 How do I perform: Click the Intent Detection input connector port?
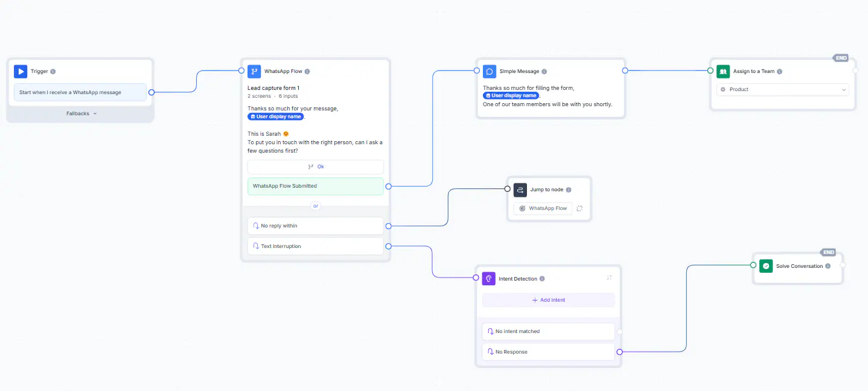[476, 278]
